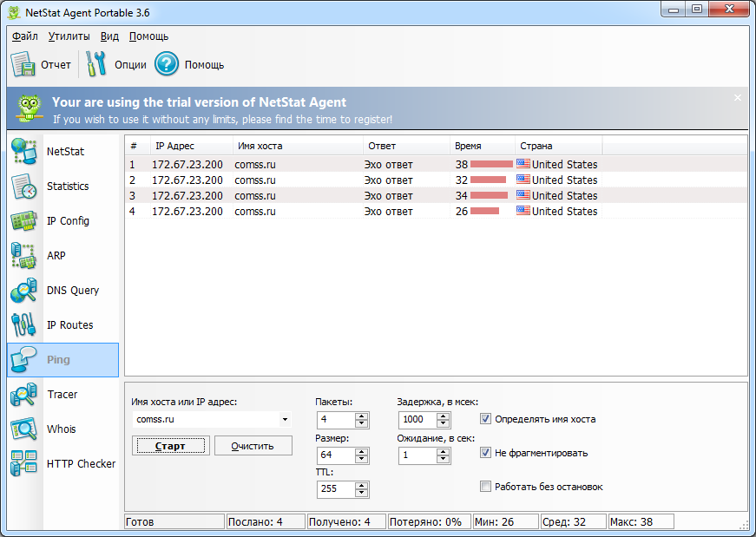
Task: Open the NetStat section icon
Action: pyautogui.click(x=24, y=151)
